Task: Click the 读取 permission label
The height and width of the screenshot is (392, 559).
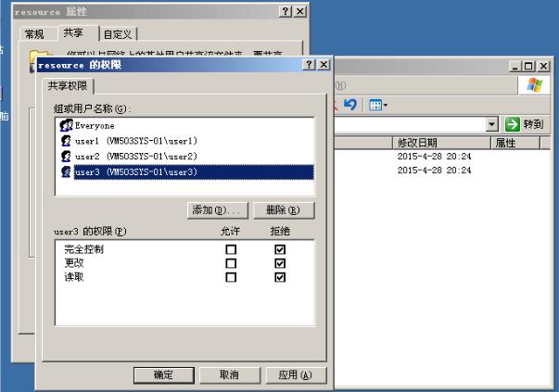Action: (74, 277)
